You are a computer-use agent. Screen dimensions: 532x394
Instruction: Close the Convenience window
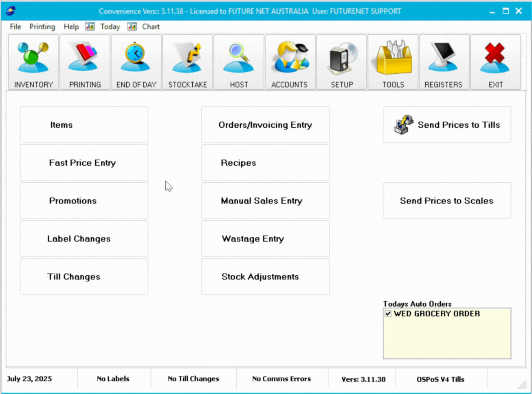(519, 11)
